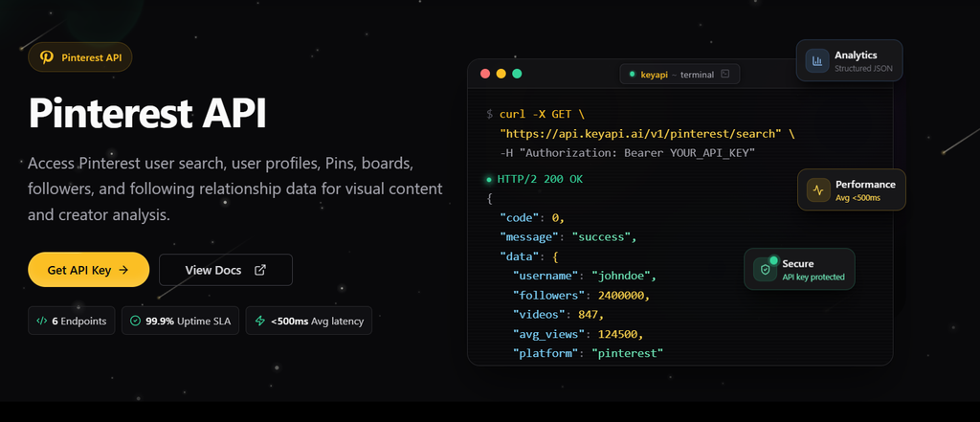
Task: Click the "videos": 847 line
Action: coord(558,315)
